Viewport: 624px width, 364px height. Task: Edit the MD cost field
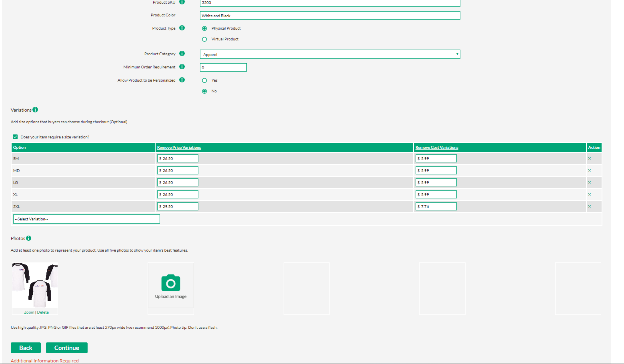[x=436, y=170]
